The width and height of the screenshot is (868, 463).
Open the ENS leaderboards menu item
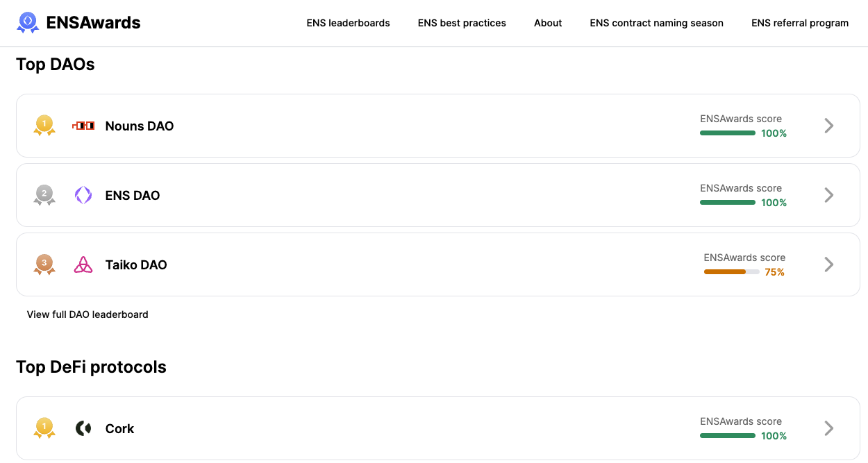348,22
